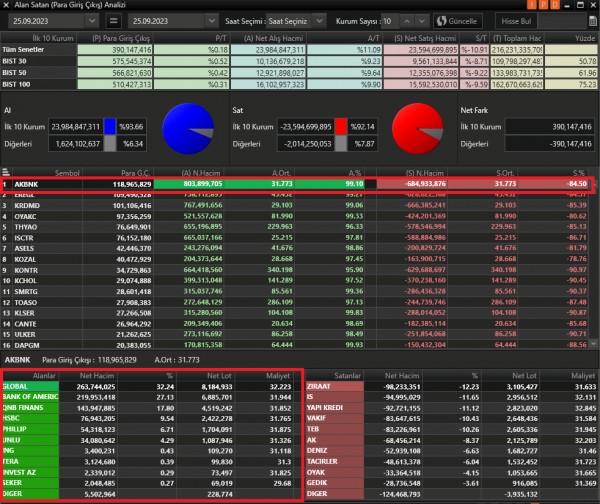Select the ULKER row
The height and width of the screenshot is (504, 600).
click(297, 334)
